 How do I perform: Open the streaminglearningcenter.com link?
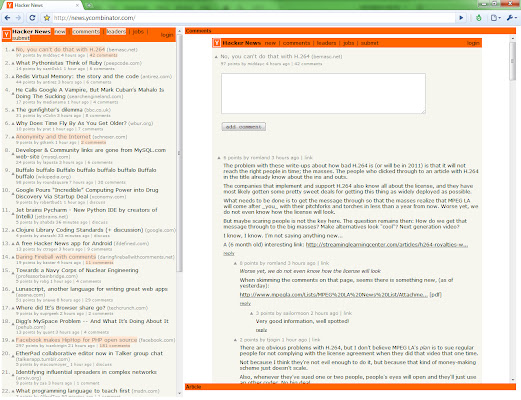point(387,245)
